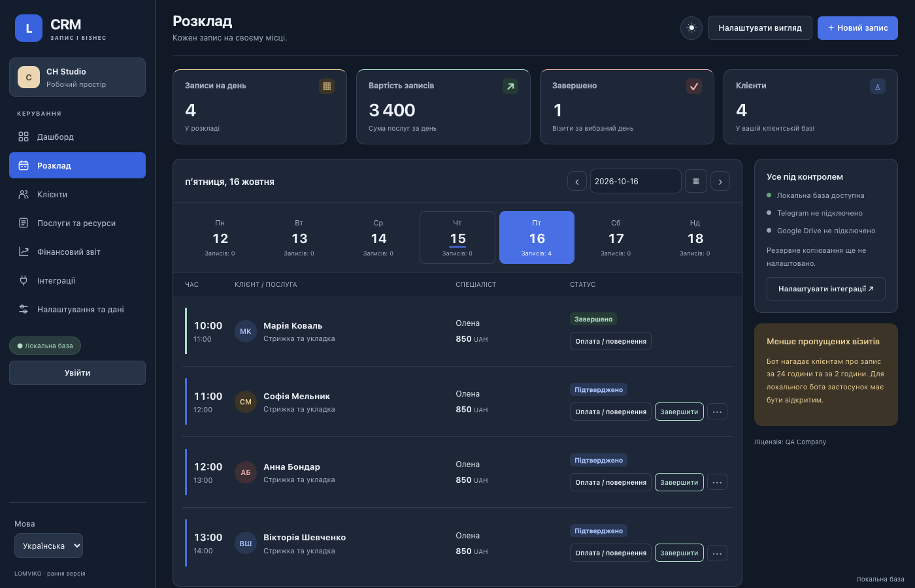The image size is (915, 588).
Task: Select Thursday 15 in the week strip
Action: (457, 237)
